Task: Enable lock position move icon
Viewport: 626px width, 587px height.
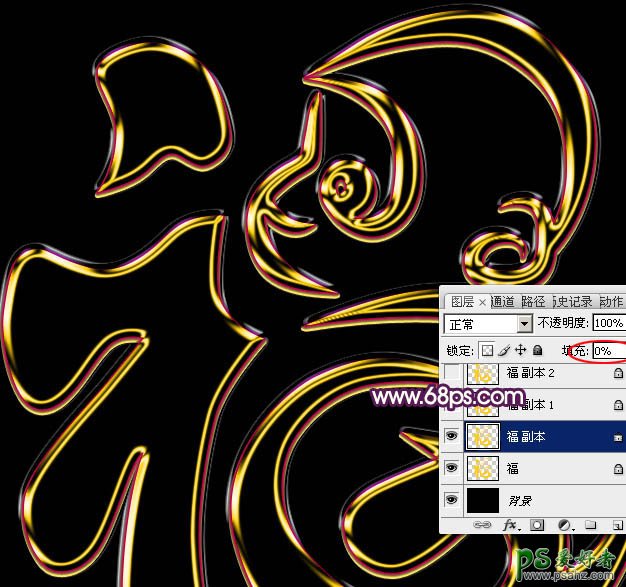Action: 519,351
